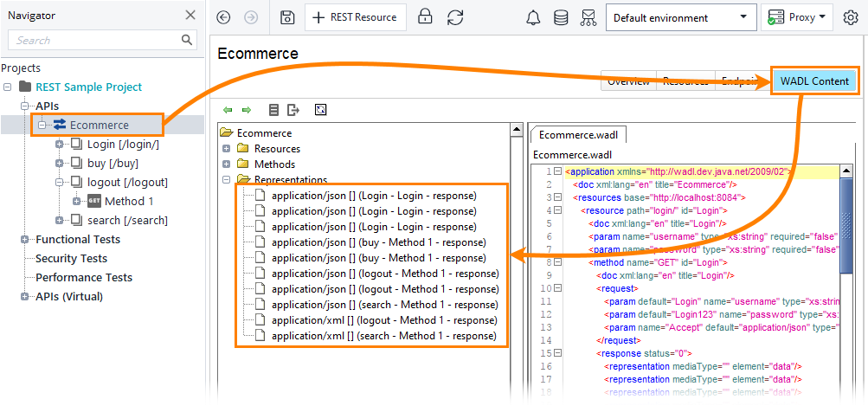Collapse the Representations folder
The width and height of the screenshot is (868, 406).
226,179
